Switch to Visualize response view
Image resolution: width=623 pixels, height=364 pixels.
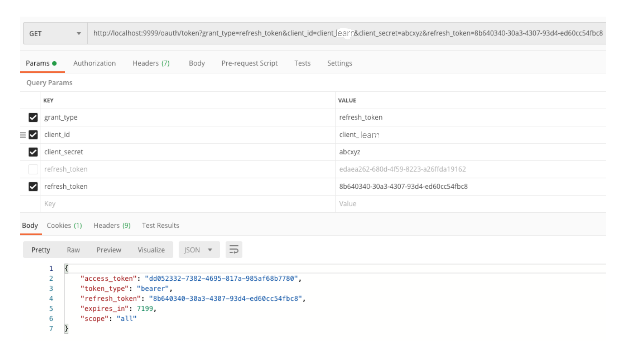[x=151, y=250]
